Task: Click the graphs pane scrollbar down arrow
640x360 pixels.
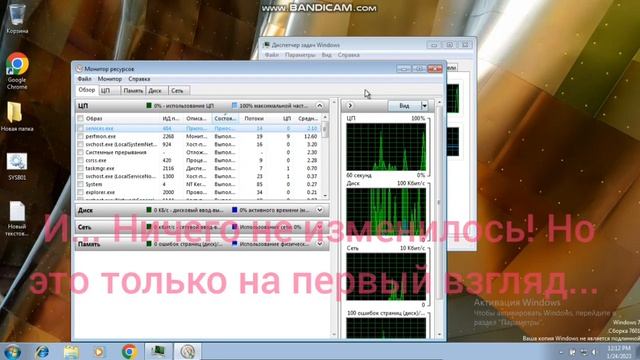Action: point(440,334)
